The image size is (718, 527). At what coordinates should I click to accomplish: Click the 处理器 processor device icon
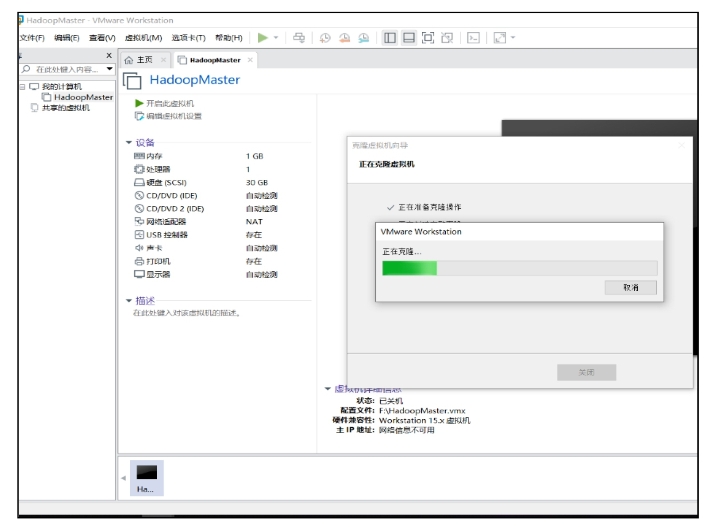[x=139, y=169]
